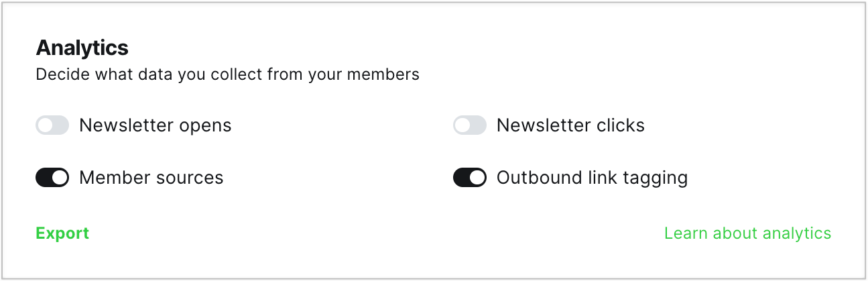Click the Analytics section heading

pos(82,48)
